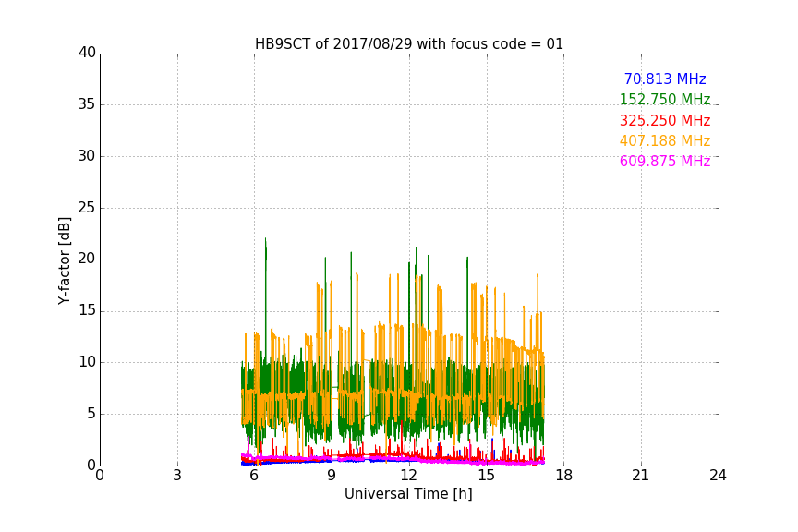Viewport: 798px width, 532px height.
Task: Click the y-axis tick label 35
Action: coord(87,104)
